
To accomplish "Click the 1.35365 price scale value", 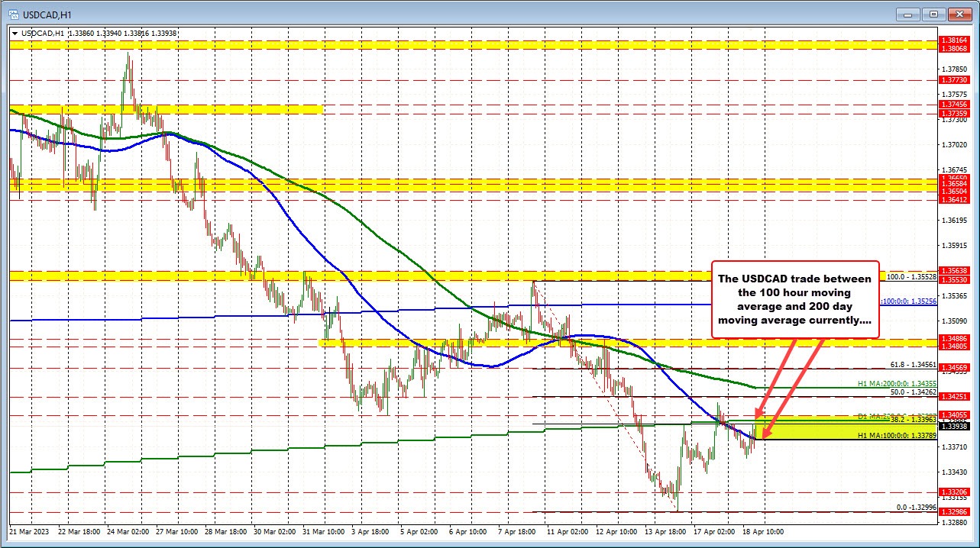I will 954,295.
